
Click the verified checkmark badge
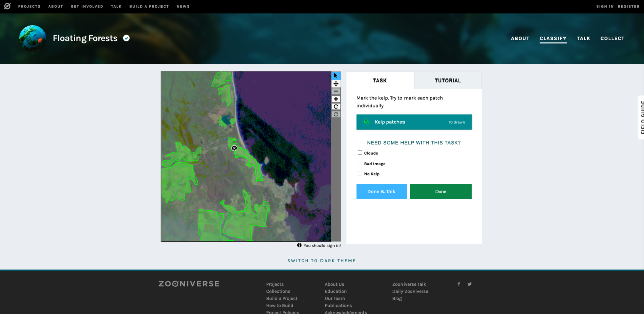pyautogui.click(x=126, y=38)
